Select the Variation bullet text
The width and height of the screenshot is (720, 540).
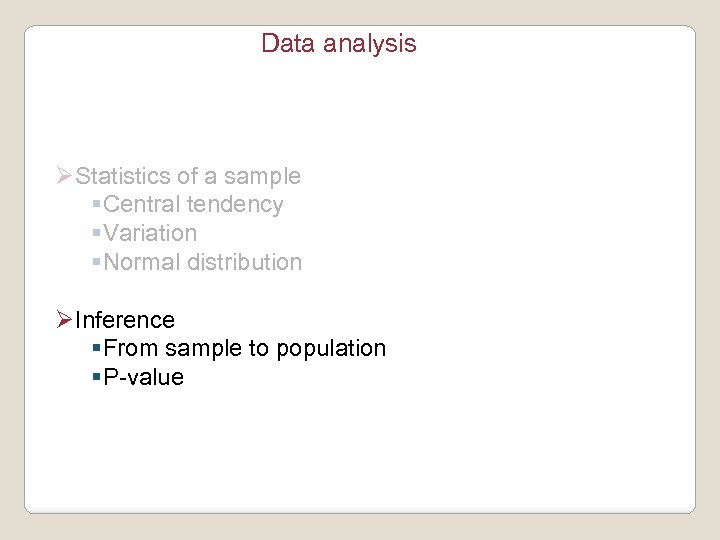150,233
